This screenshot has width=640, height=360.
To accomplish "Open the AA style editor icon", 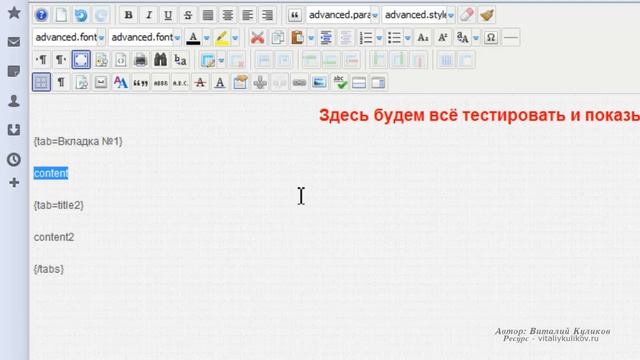I will [x=120, y=82].
